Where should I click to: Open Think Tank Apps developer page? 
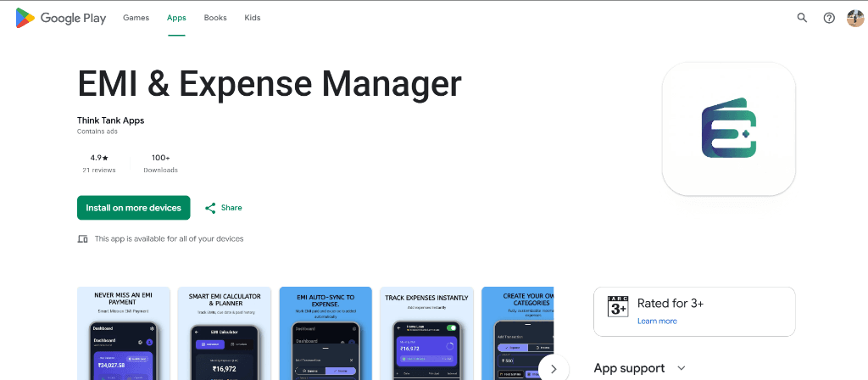click(x=111, y=120)
